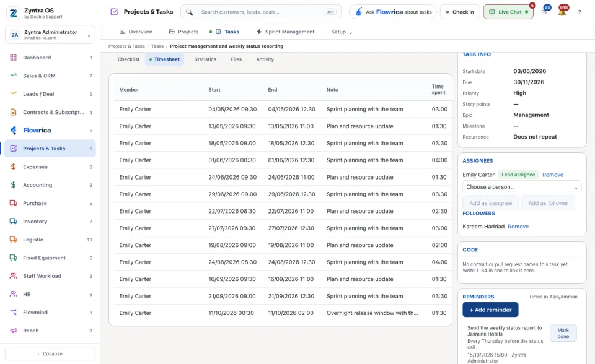Mark the weekly status reminder done

(563, 333)
